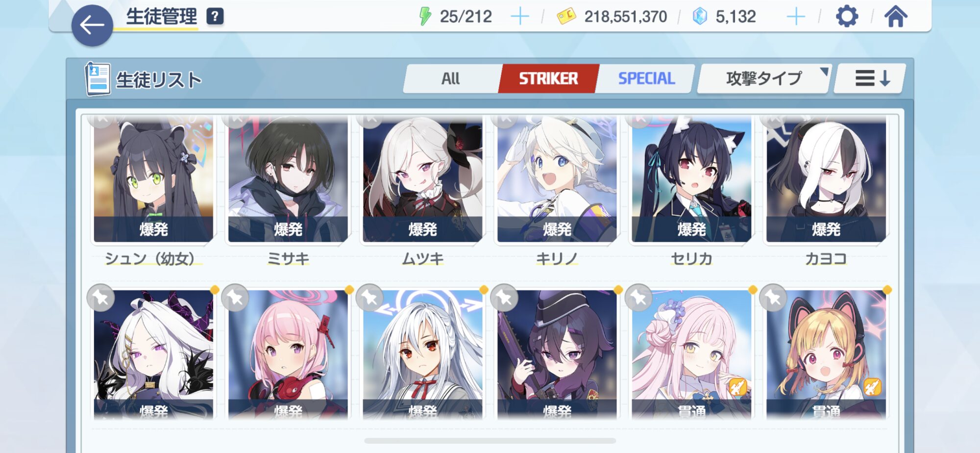Toggle sort order with the lines-and-arrow button

(x=870, y=78)
